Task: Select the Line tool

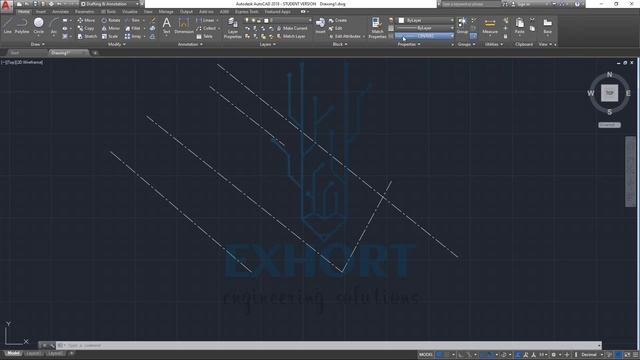Action: [x=7, y=25]
